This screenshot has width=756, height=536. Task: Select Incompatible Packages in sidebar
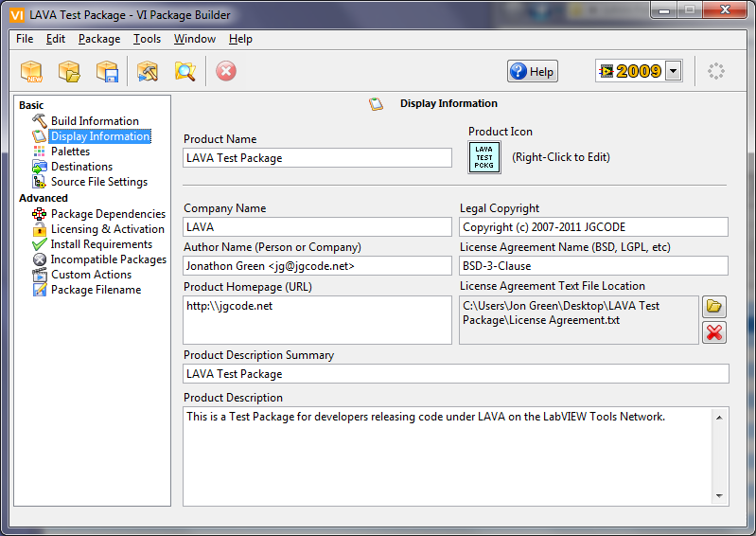point(109,259)
